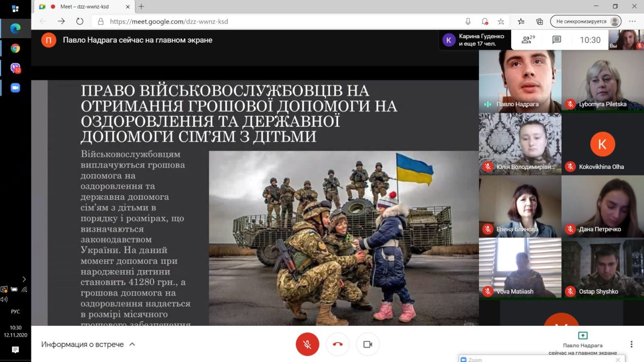Go forward with the browser forward arrow
The height and width of the screenshot is (362, 644).
click(61, 22)
